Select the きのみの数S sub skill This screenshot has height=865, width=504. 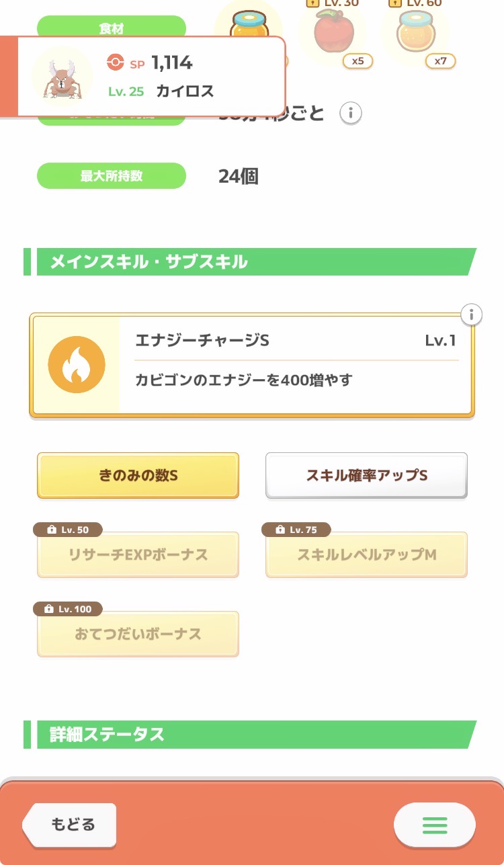(x=138, y=475)
